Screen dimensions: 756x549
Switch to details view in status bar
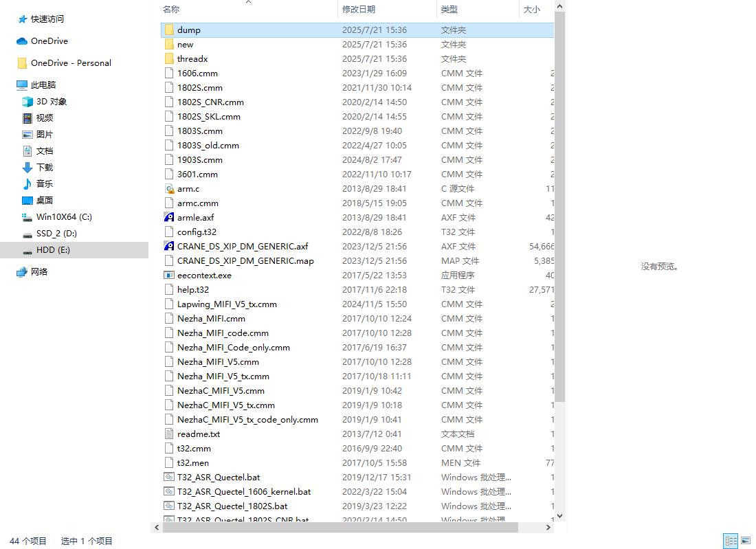[x=731, y=541]
